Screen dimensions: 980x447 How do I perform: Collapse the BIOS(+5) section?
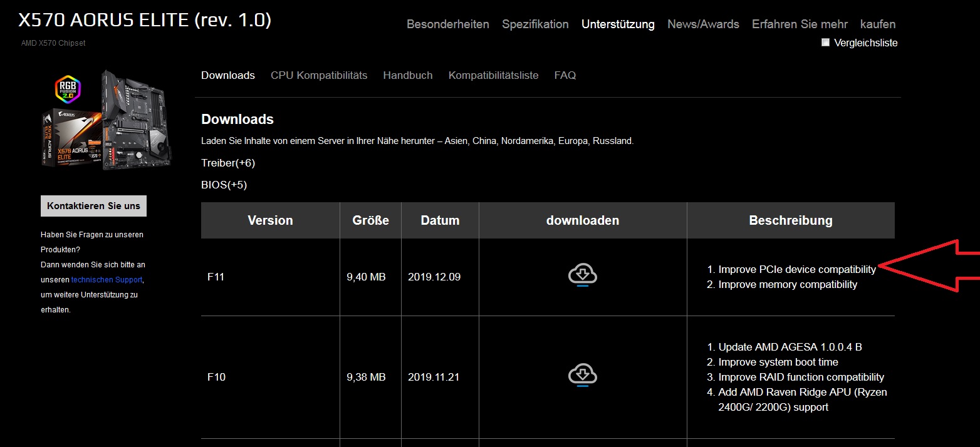pyautogui.click(x=224, y=185)
